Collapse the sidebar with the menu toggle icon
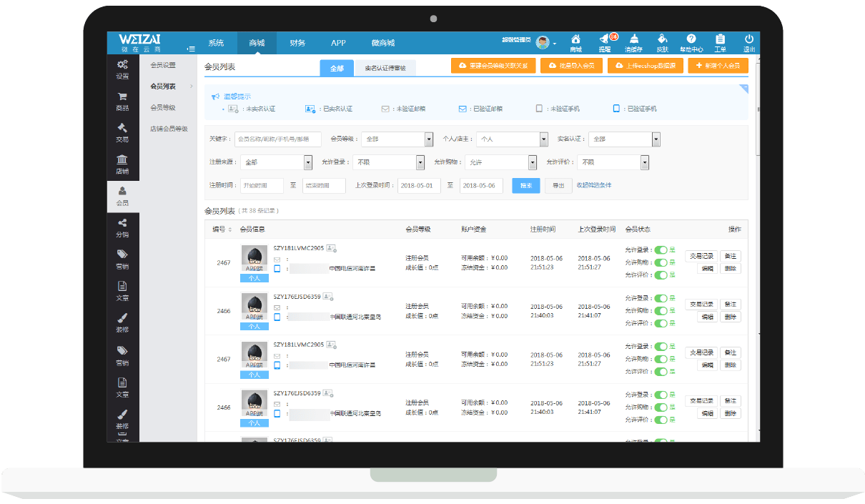 pos(191,49)
